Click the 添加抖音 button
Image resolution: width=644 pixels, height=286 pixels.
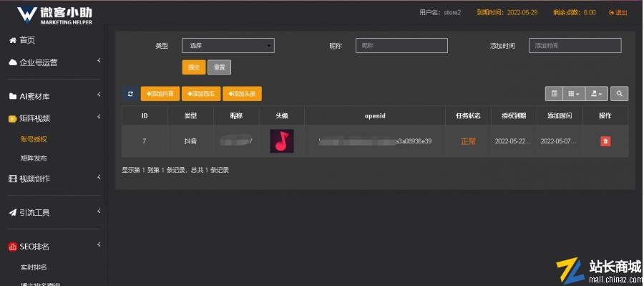click(160, 94)
